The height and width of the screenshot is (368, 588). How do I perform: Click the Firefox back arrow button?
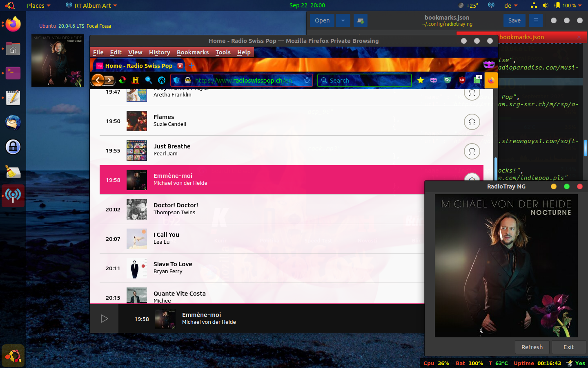click(x=98, y=80)
